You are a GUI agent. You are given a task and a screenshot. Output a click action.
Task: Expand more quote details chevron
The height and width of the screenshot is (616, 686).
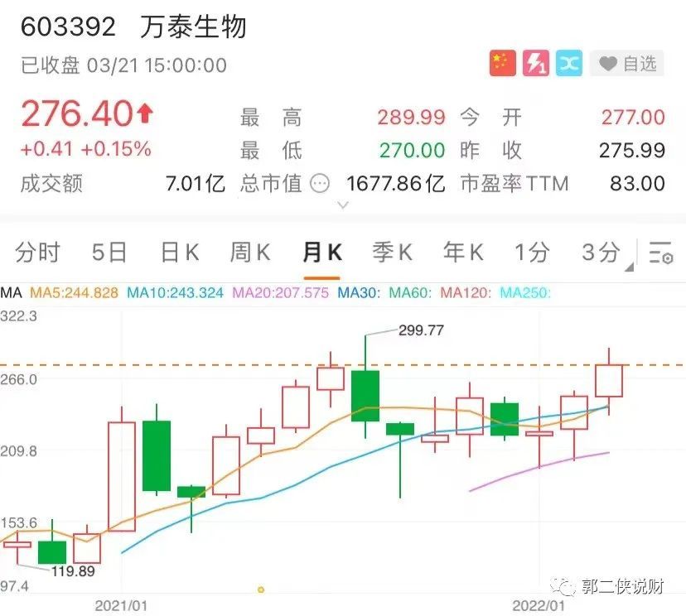[344, 205]
